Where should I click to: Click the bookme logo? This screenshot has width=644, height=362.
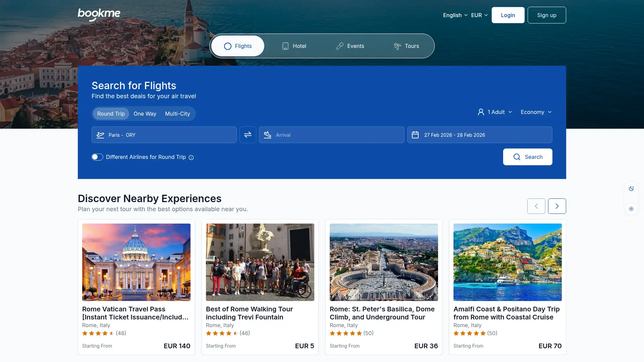(99, 15)
